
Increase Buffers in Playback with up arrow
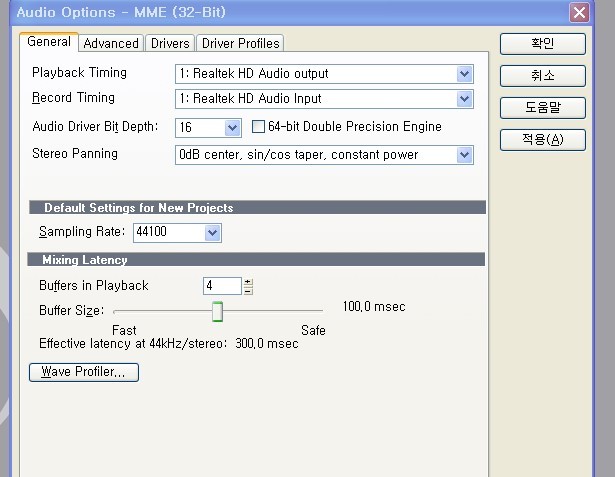[248, 282]
